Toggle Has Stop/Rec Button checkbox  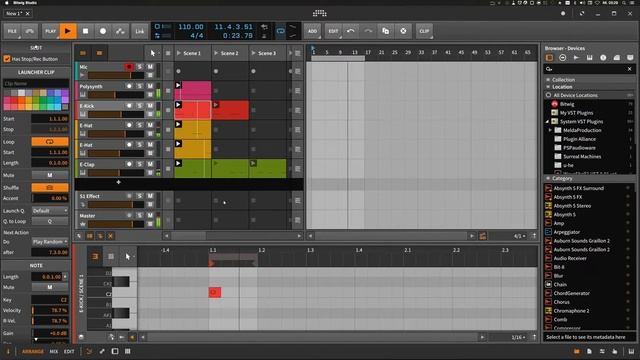(7, 59)
